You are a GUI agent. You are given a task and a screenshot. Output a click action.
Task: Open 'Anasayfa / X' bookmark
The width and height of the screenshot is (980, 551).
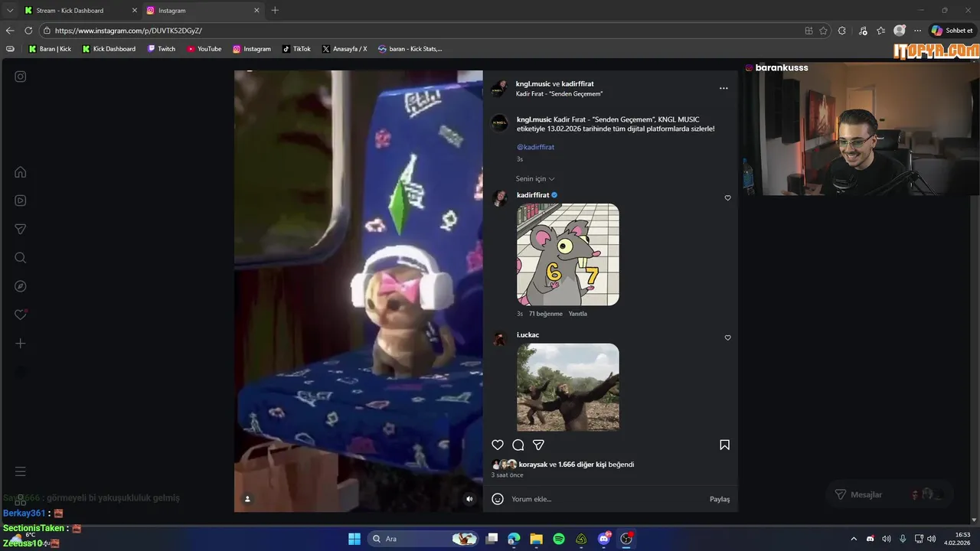(345, 49)
